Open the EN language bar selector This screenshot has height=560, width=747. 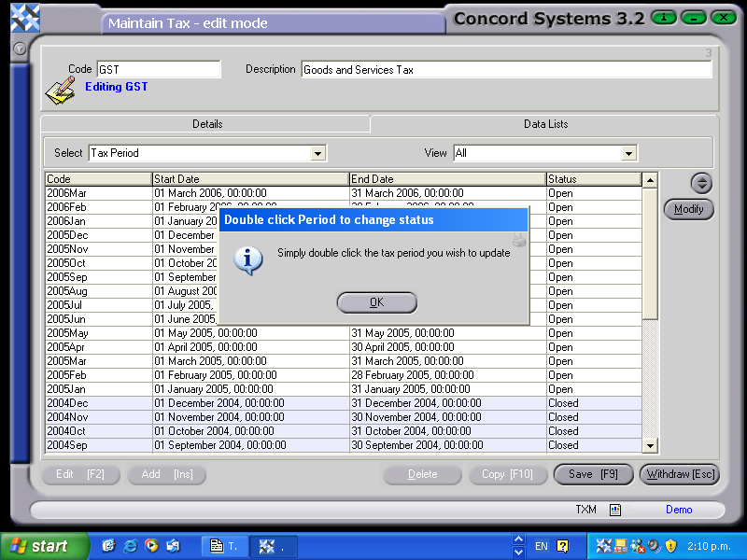click(543, 546)
